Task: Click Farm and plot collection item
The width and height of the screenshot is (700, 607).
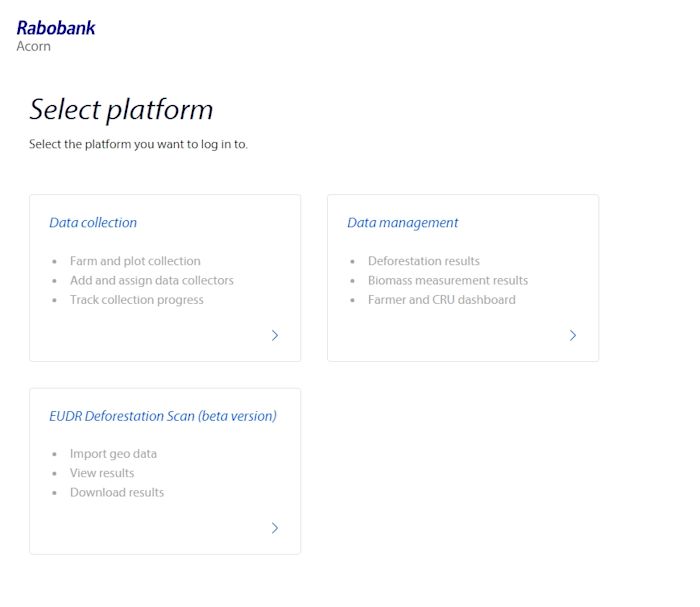Action: (135, 261)
